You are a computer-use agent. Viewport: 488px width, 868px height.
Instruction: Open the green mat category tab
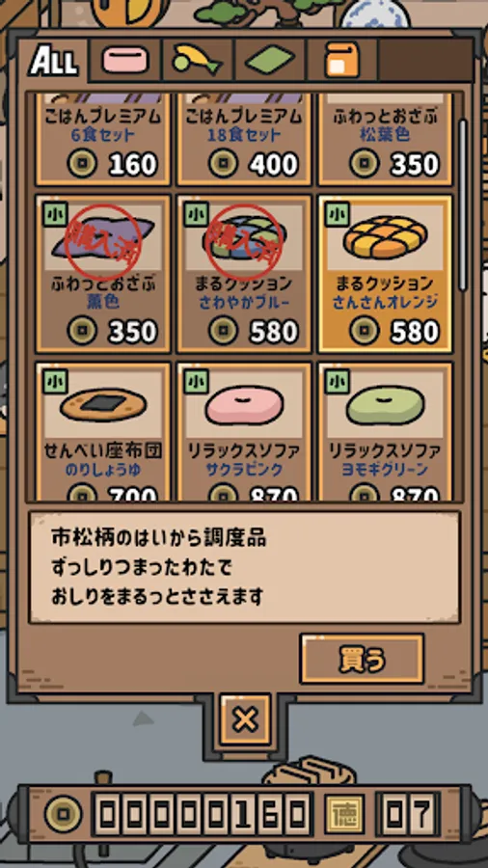[x=270, y=61]
